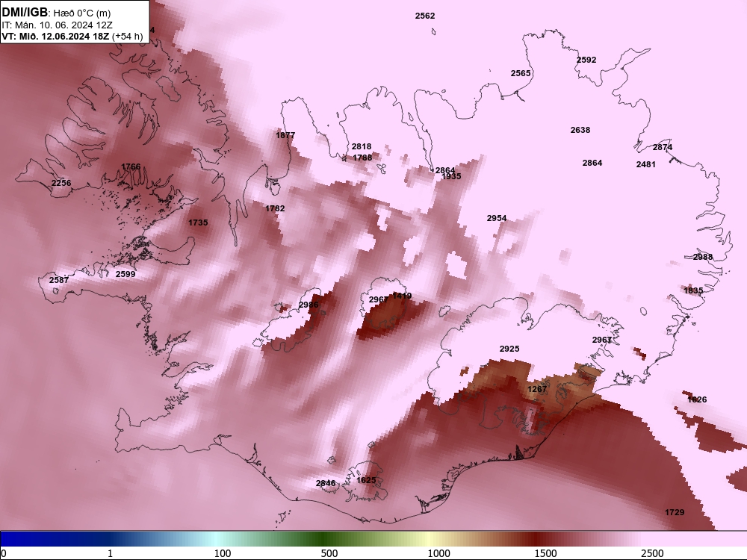Screen dimensions: 747x560
Task: Click the 2565 height value
Action: tap(521, 73)
